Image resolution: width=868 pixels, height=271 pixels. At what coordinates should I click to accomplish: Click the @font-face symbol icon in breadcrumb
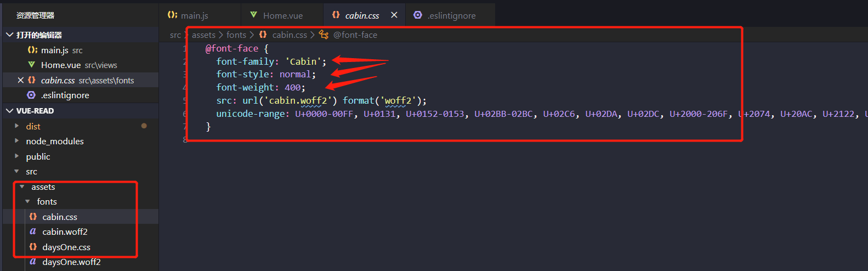(324, 35)
